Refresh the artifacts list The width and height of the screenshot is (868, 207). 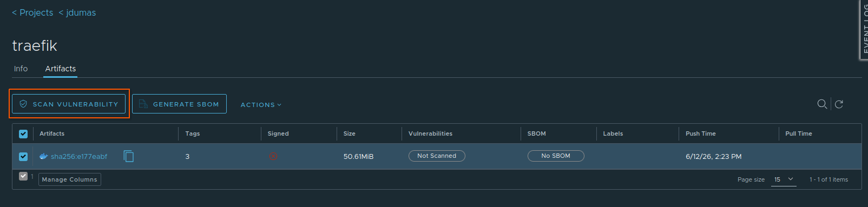pos(839,104)
